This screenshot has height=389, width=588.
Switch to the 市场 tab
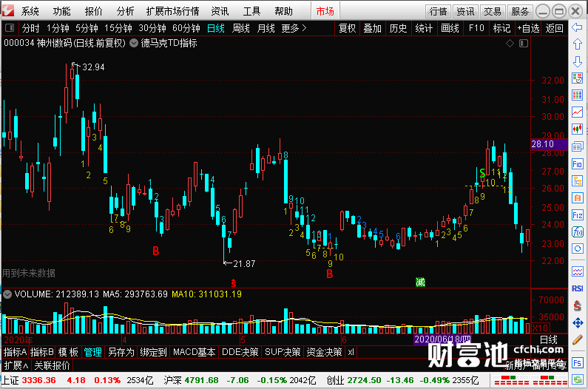pos(325,11)
